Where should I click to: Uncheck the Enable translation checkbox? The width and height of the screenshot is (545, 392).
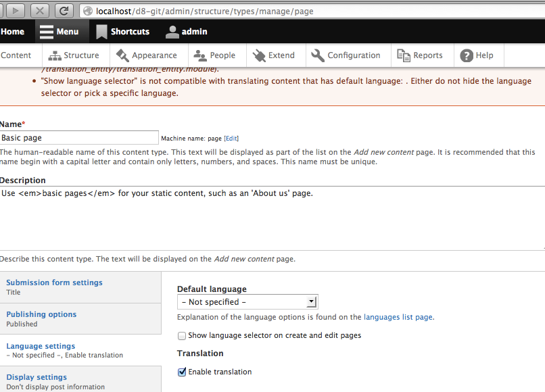tap(181, 372)
